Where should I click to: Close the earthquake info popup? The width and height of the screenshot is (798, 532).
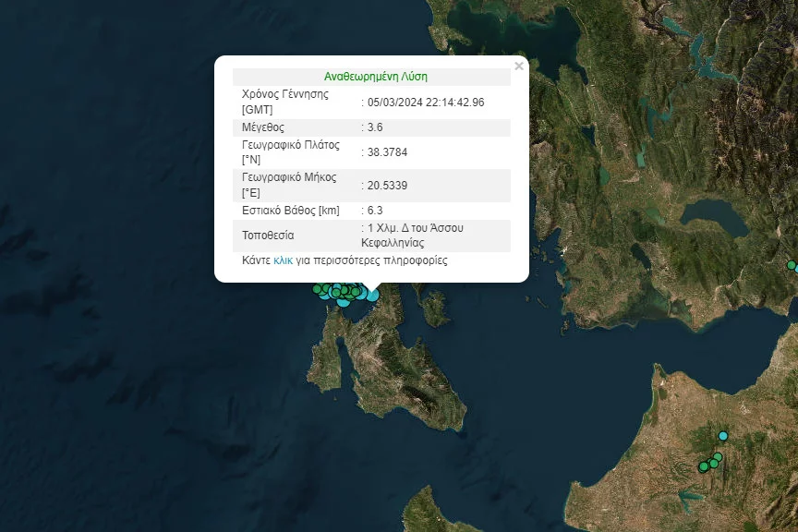coord(518,66)
